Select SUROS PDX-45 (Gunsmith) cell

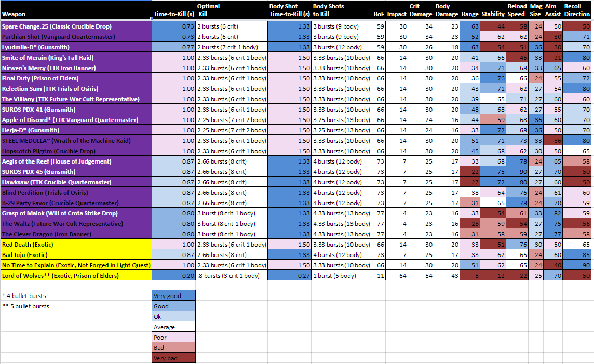76,171
